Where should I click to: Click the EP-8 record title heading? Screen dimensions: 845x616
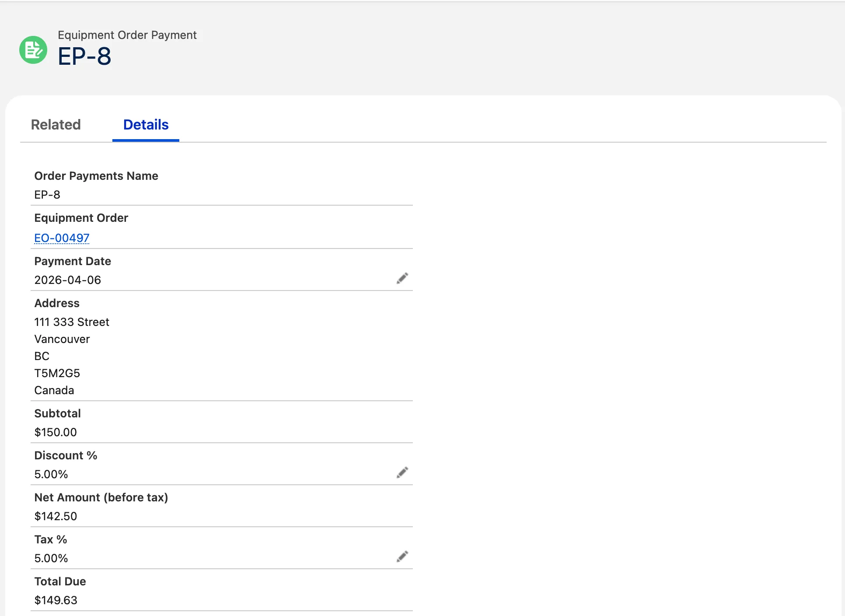pos(84,56)
